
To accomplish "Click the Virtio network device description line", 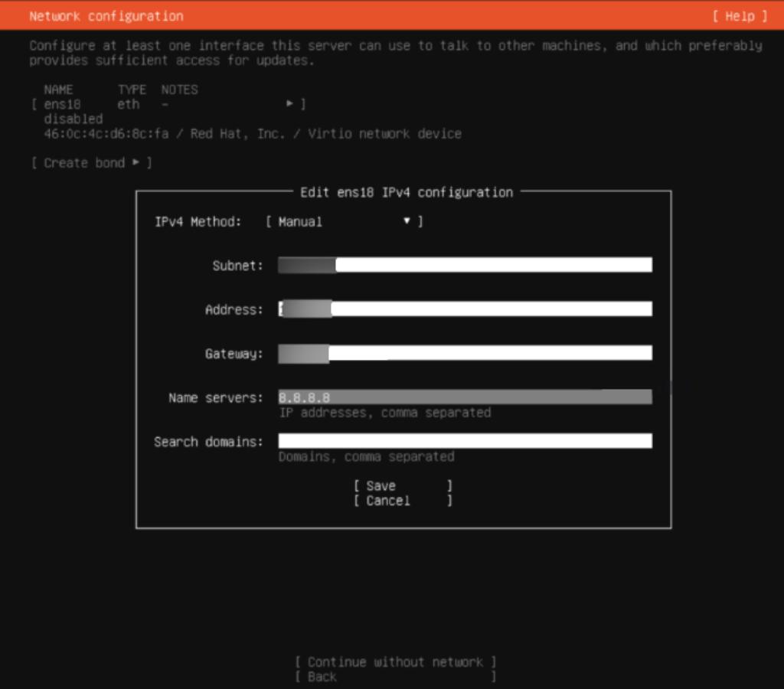I will pyautogui.click(x=253, y=133).
